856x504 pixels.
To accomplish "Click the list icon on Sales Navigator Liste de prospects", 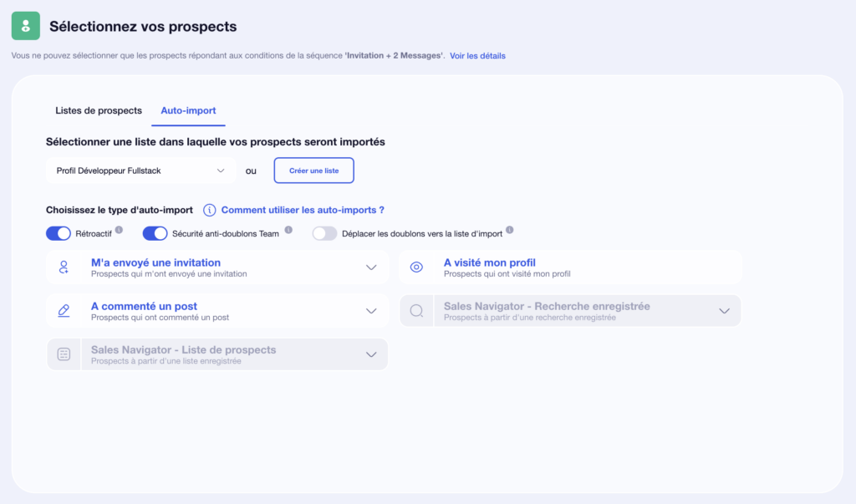I will coord(64,353).
